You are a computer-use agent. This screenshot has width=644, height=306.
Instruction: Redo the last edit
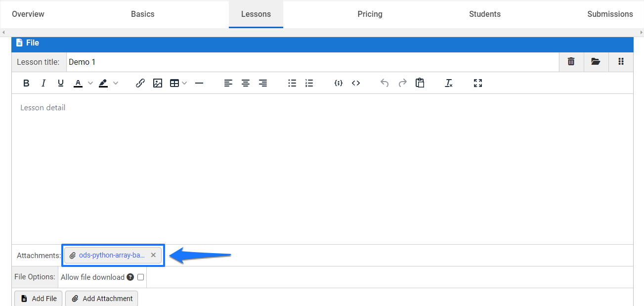click(x=402, y=83)
